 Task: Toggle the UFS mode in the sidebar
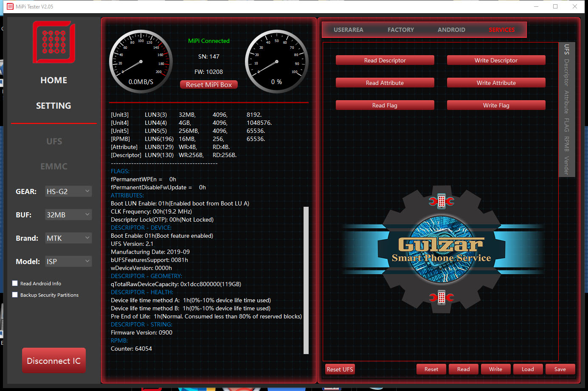point(54,141)
